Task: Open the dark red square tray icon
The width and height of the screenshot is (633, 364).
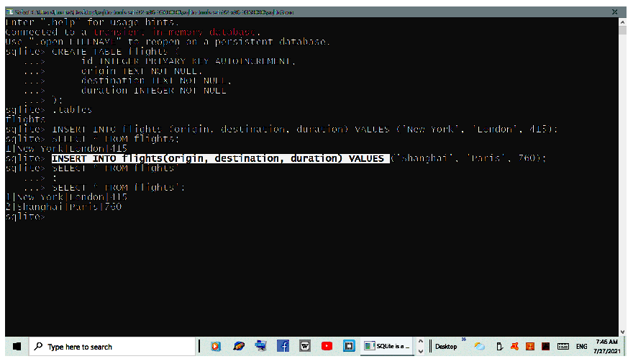Action: click(x=545, y=346)
